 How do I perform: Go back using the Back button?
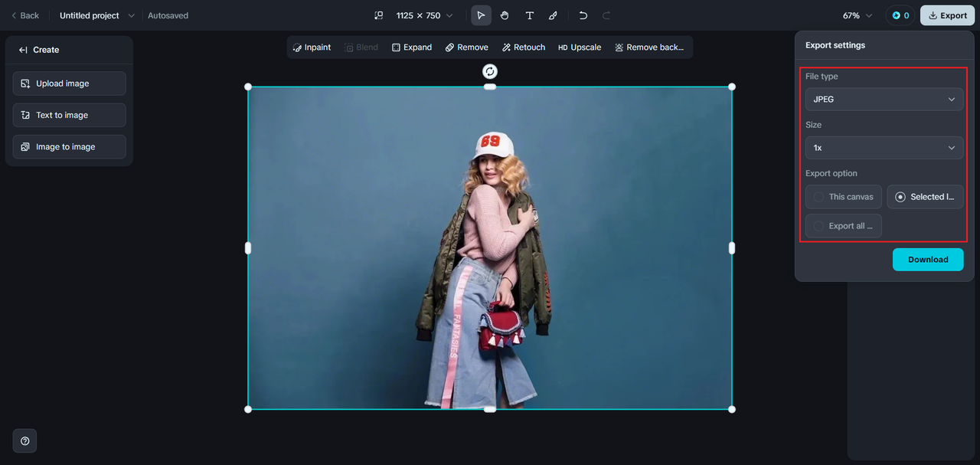click(x=24, y=15)
